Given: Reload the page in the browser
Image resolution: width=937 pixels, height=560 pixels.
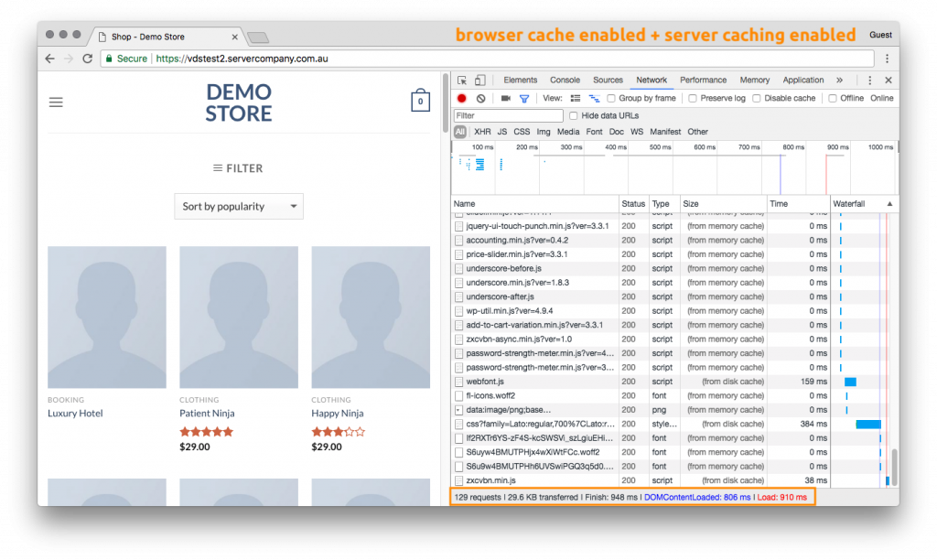Looking at the screenshot, I should coord(88,59).
